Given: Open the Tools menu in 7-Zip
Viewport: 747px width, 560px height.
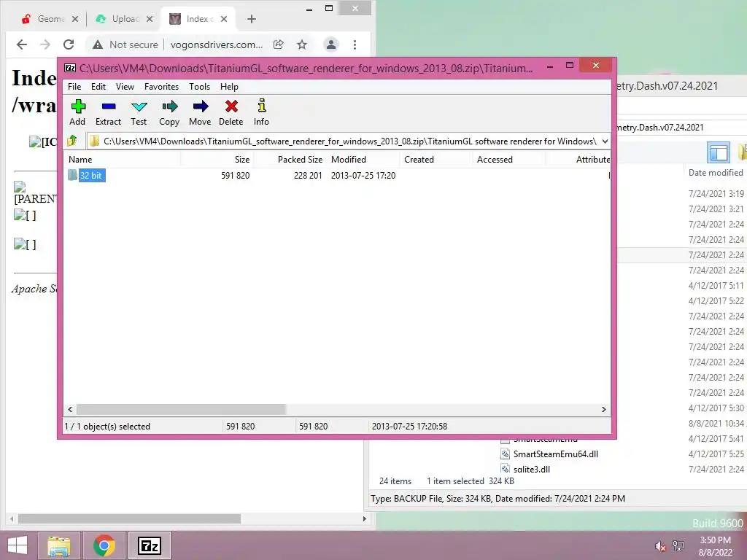Looking at the screenshot, I should click(199, 87).
